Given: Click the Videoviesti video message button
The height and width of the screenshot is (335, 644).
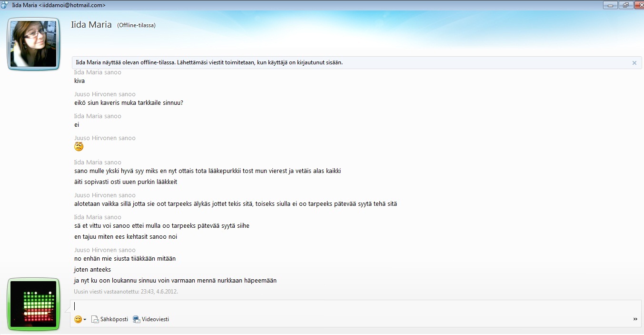Looking at the screenshot, I should tap(151, 319).
